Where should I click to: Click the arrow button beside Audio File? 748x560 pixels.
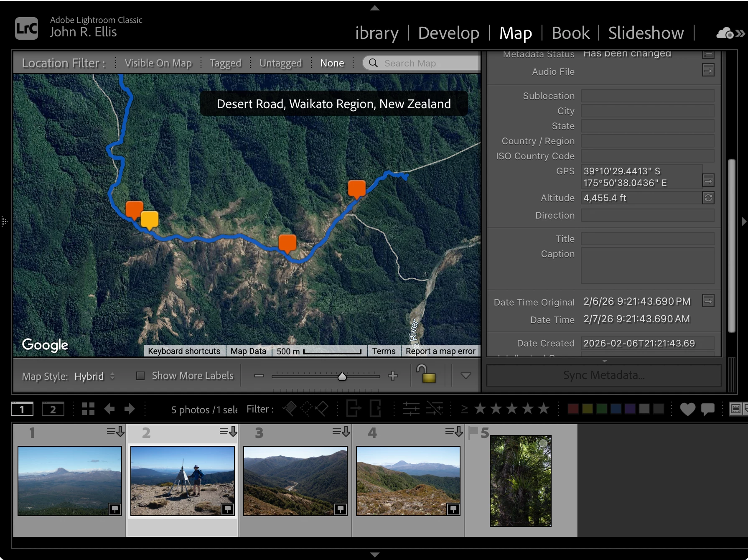click(708, 70)
